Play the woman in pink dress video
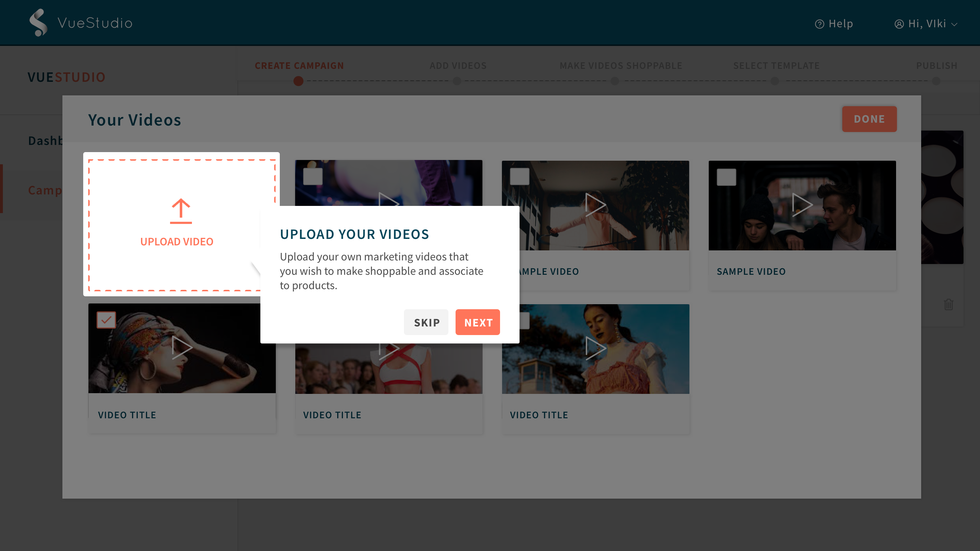The height and width of the screenshot is (551, 980). 595,348
